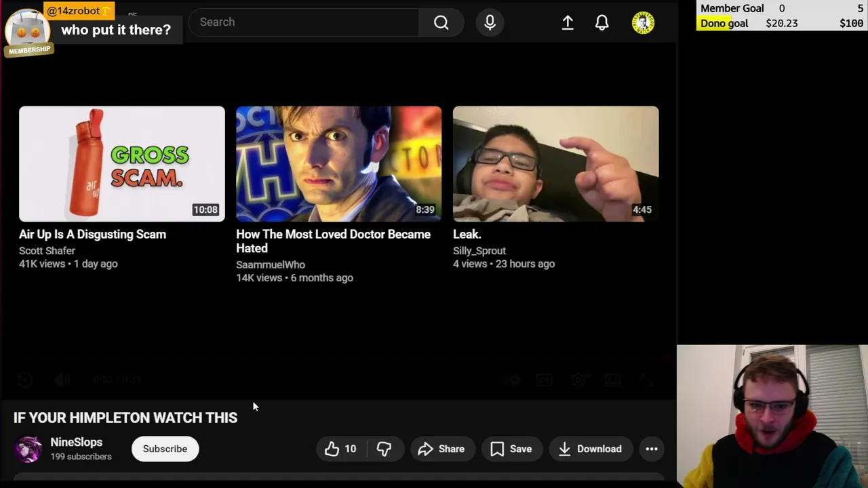Click the Download button
Viewport: 868px width, 488px height.
[x=590, y=449]
